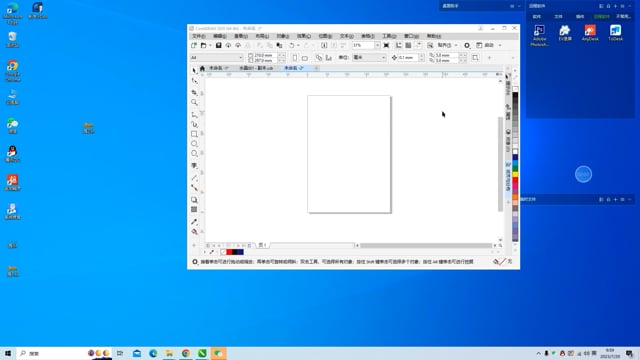Open the 工具 (Tools) menu
This screenshot has height=360, width=640.
389,36
